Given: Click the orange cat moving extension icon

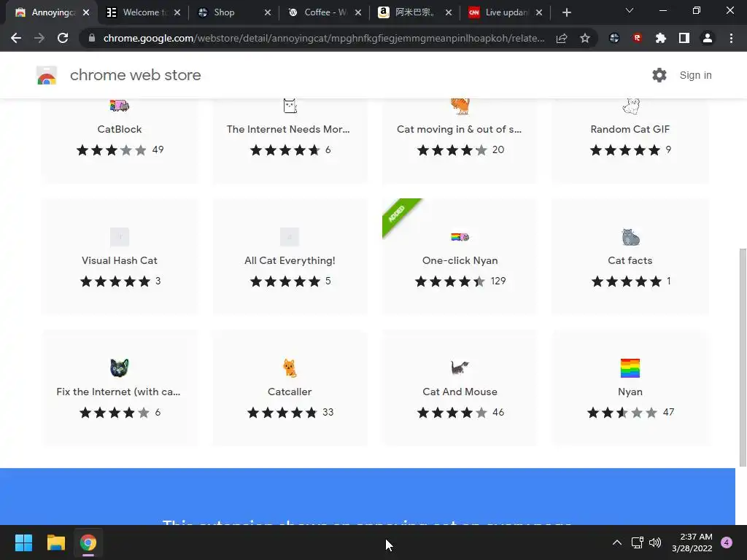Looking at the screenshot, I should point(460,105).
